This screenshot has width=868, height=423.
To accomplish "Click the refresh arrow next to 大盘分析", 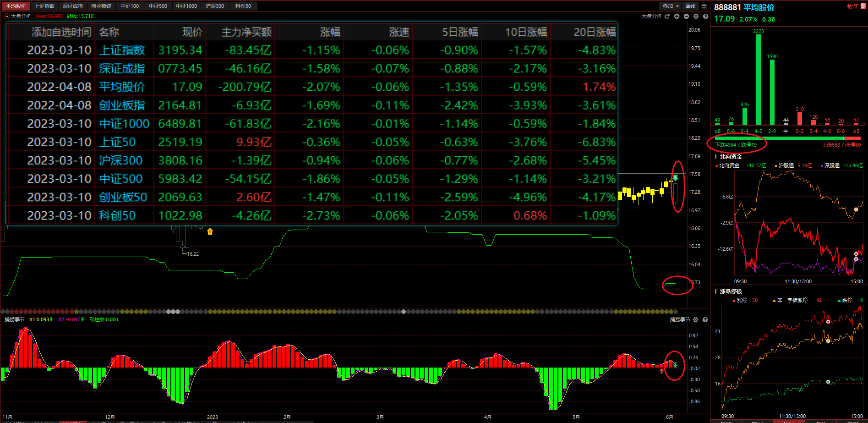I will point(667,16).
